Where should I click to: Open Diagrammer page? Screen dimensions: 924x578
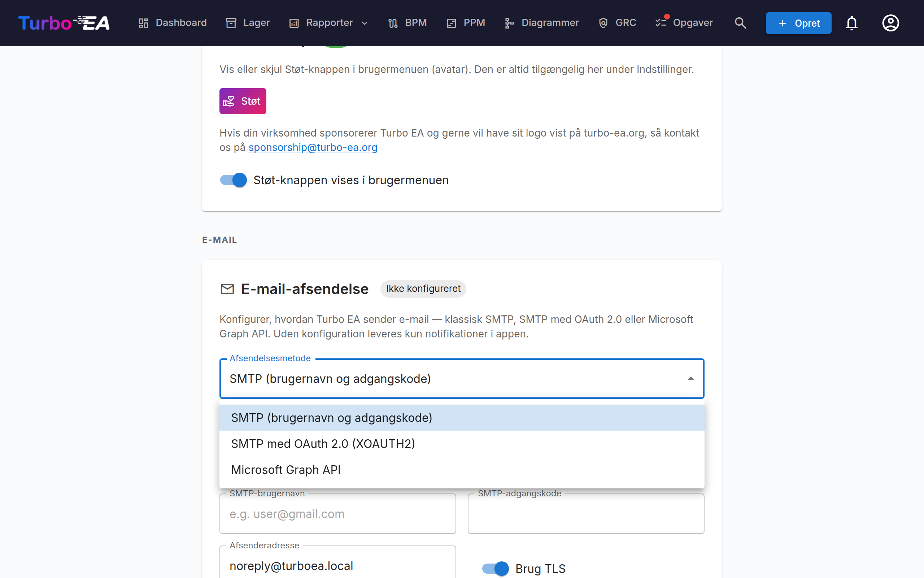(x=541, y=23)
